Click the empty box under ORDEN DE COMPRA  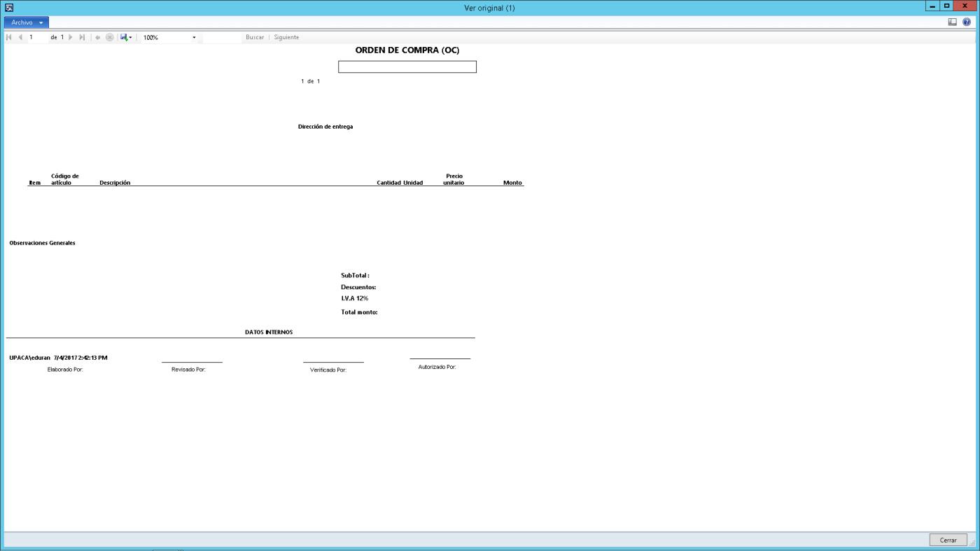(407, 67)
